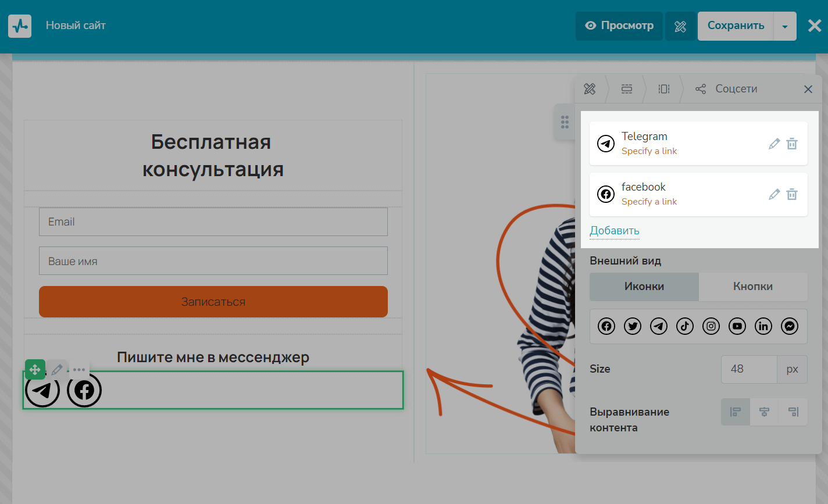Choose the YouTube icon style
The image size is (828, 504).
pyautogui.click(x=737, y=326)
